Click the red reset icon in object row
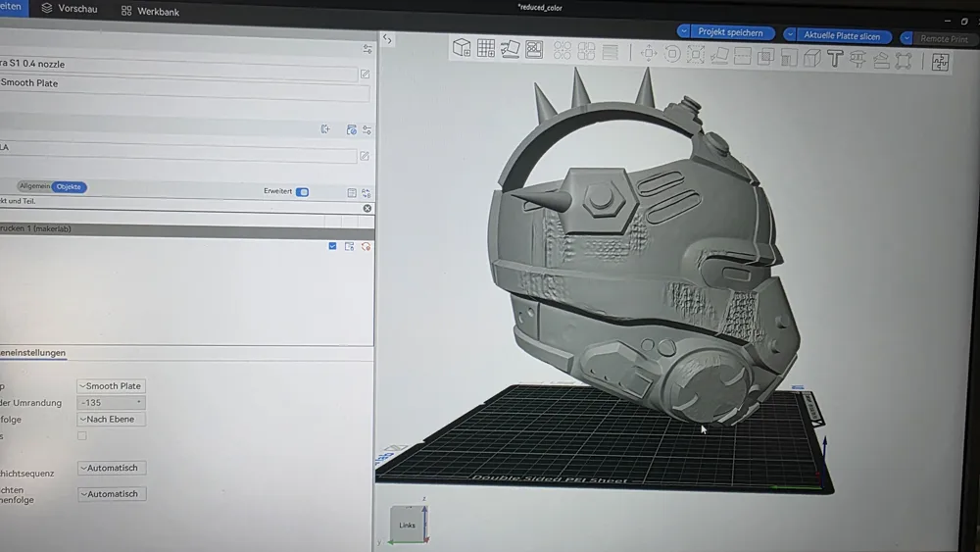 [x=366, y=247]
